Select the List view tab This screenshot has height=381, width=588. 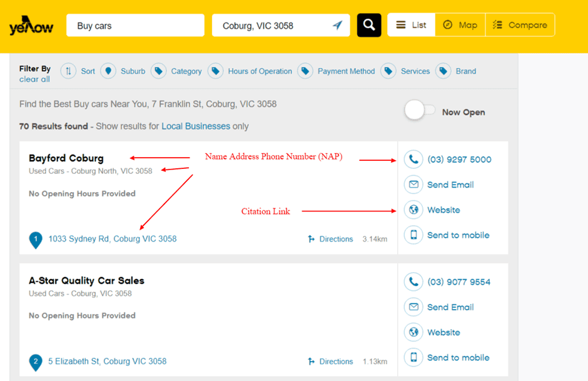[412, 25]
